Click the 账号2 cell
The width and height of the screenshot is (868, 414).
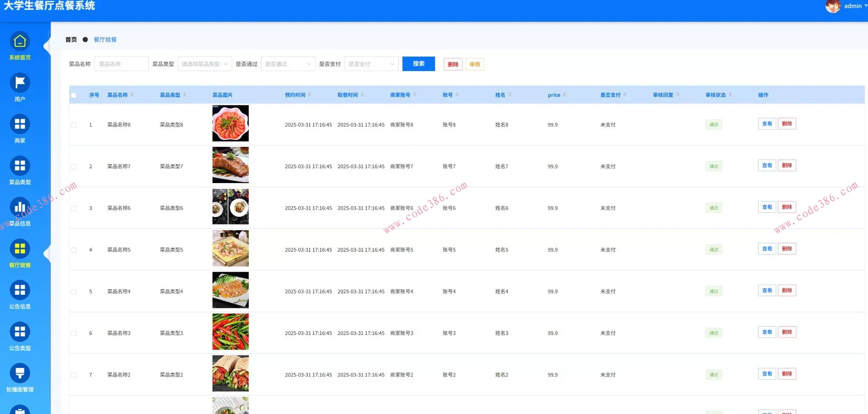pyautogui.click(x=449, y=375)
